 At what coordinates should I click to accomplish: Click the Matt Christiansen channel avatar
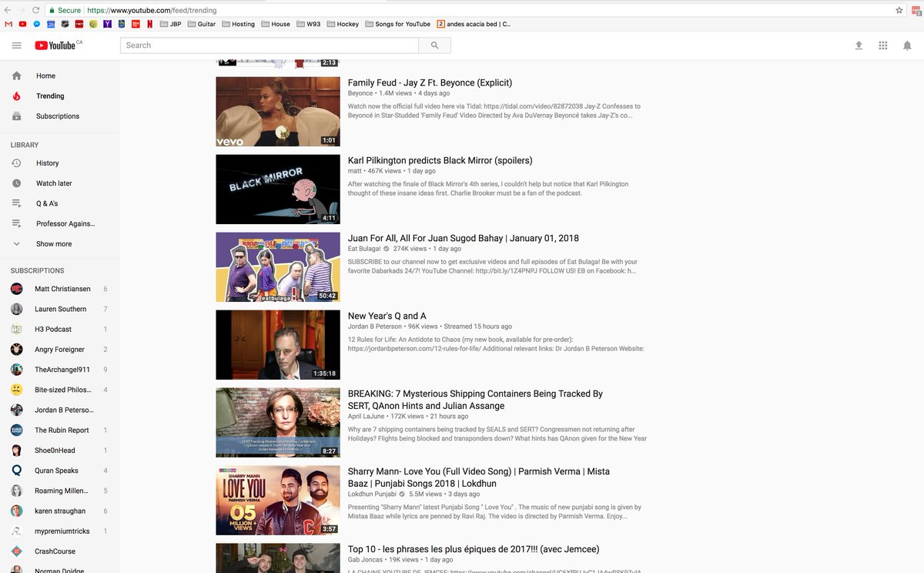tap(17, 289)
